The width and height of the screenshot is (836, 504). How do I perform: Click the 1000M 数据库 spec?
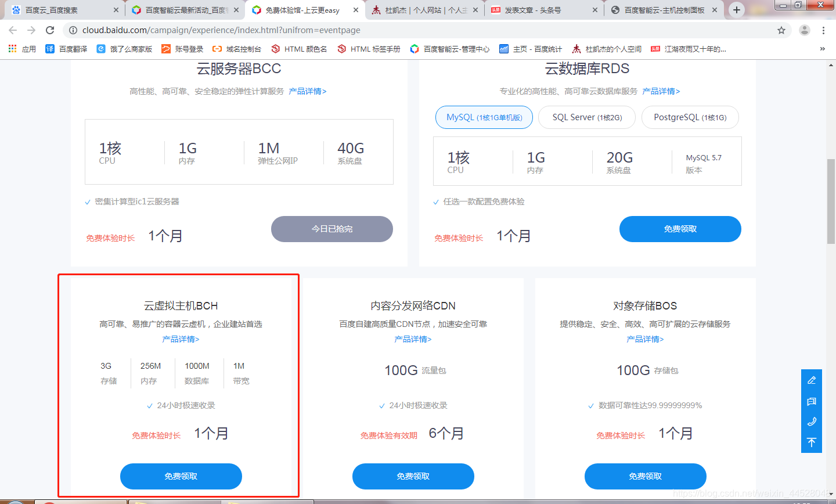(x=197, y=373)
